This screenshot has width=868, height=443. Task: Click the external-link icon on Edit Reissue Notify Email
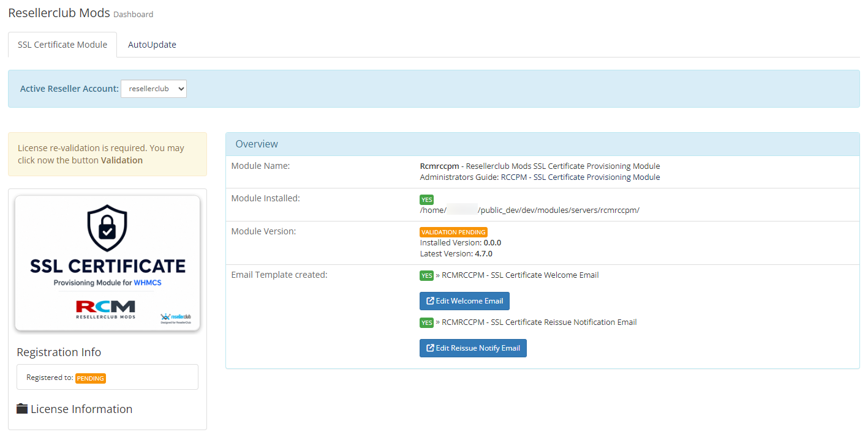(x=430, y=348)
